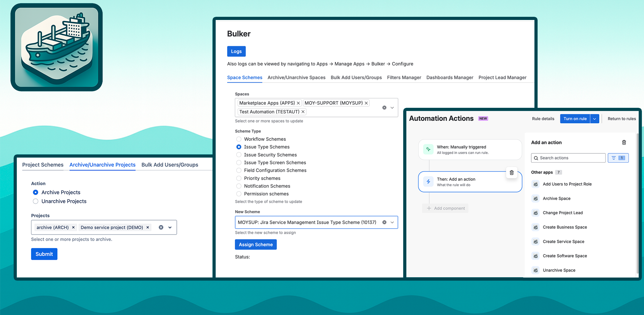Click the manual trigger cursor icon
The image size is (644, 315).
[x=428, y=149]
